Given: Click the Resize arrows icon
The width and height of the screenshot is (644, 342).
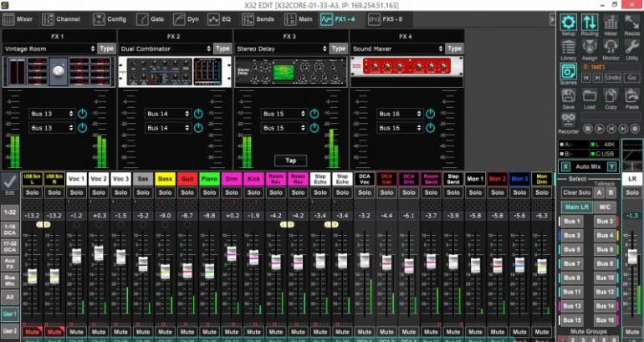Looking at the screenshot, I should click(631, 23).
